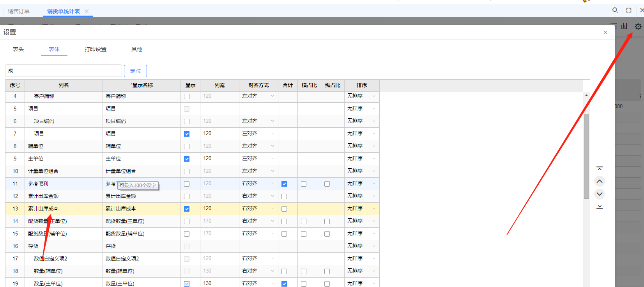Viewport: 644px width, 287px height.
Task: Toggle fullscreen with the expand-frame icon
Action: [x=629, y=10]
